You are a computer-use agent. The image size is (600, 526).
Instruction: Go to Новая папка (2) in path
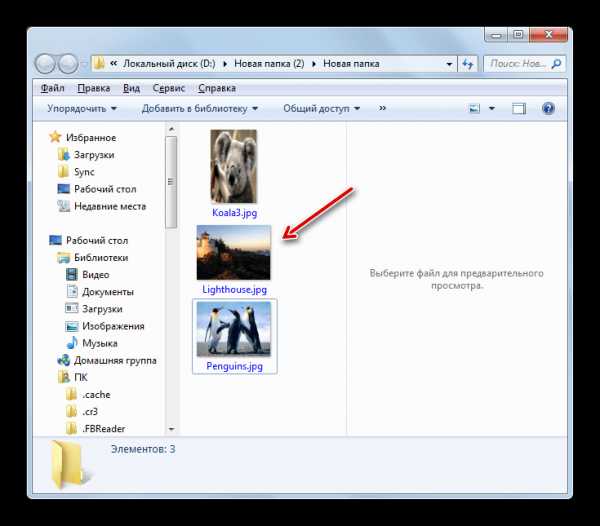[269, 64]
